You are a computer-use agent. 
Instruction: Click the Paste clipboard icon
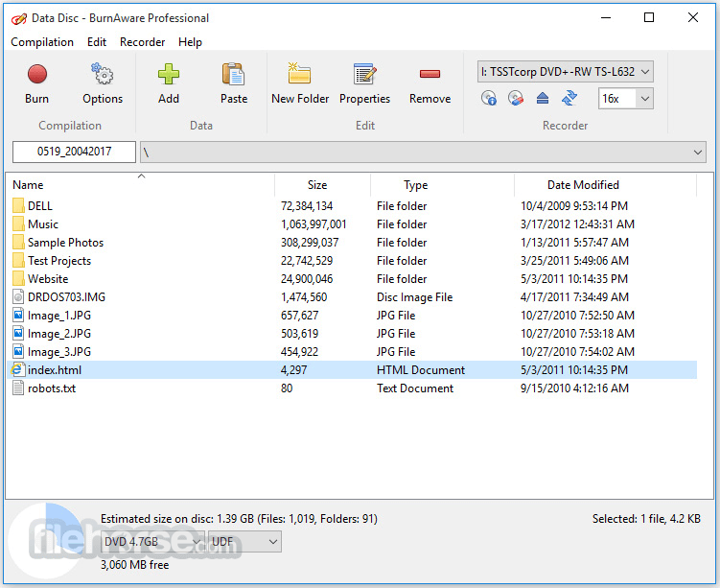pos(234,74)
